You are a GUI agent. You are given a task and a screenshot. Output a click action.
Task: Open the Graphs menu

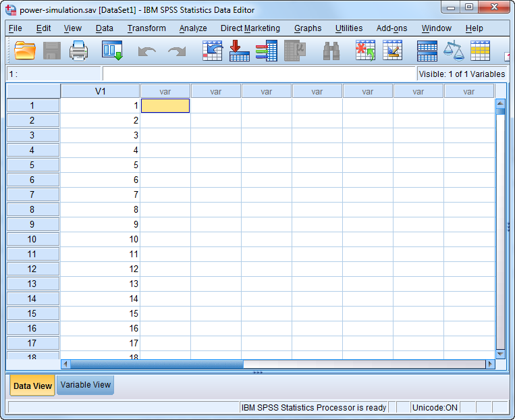pos(308,28)
